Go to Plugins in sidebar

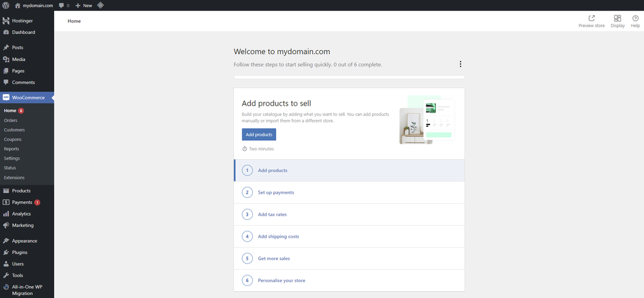pyautogui.click(x=19, y=252)
